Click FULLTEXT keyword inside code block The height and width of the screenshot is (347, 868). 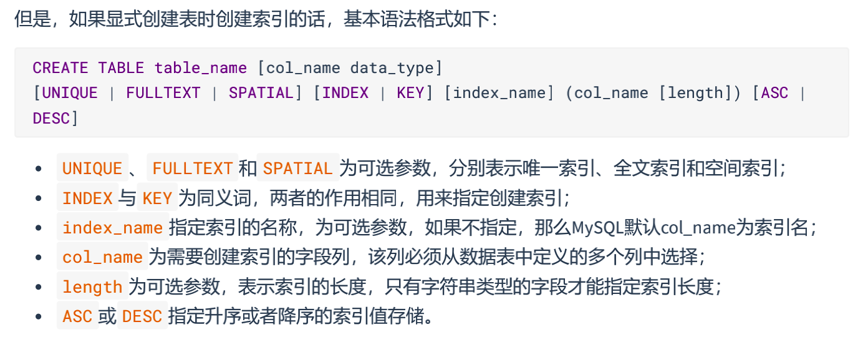(x=163, y=93)
